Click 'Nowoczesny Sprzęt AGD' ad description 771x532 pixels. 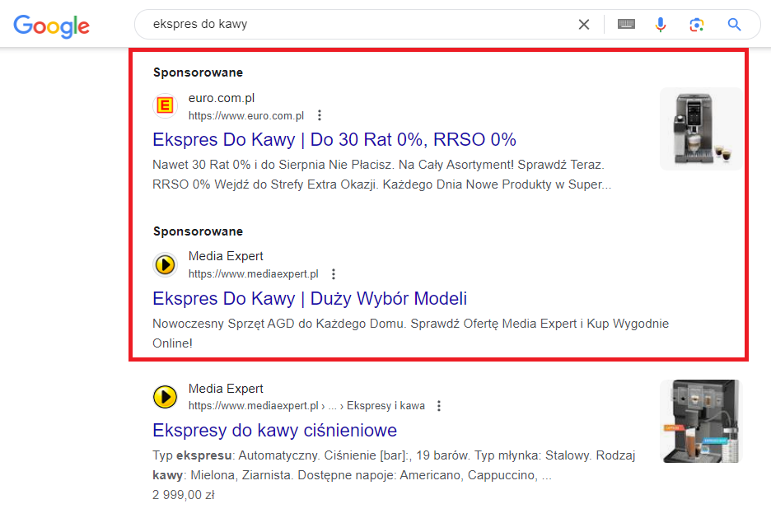click(x=410, y=334)
